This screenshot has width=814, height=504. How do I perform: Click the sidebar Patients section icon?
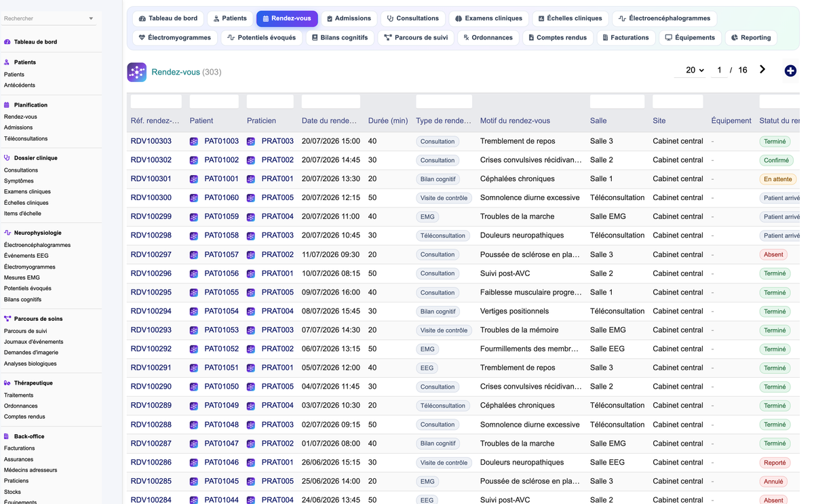[7, 62]
